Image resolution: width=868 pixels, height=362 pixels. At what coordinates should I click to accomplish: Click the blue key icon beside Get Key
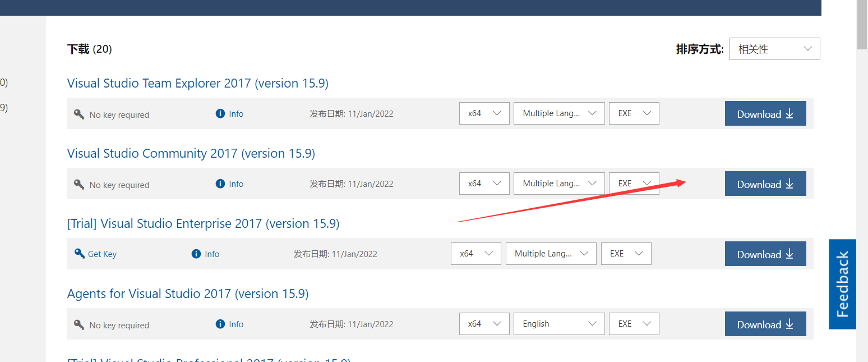[80, 254]
